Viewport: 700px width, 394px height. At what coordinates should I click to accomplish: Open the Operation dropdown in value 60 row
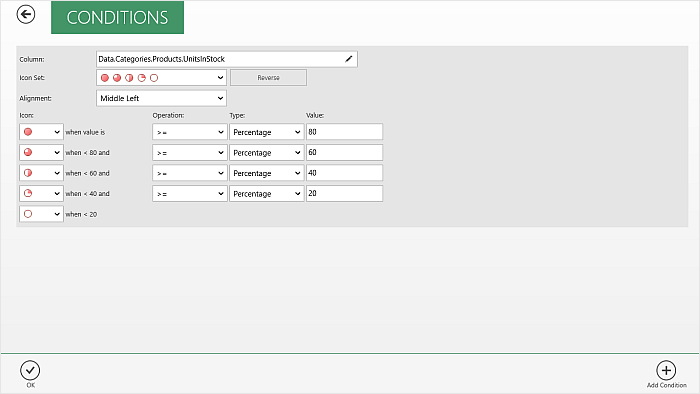190,153
